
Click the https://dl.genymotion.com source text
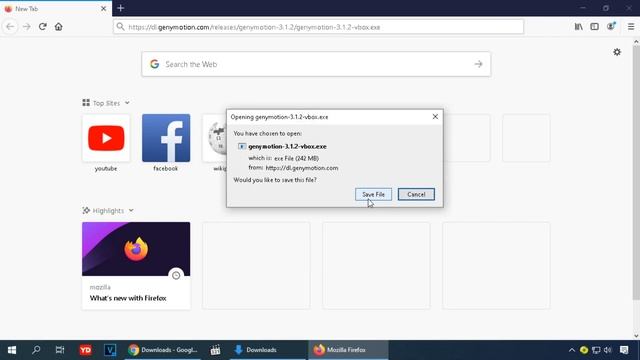(x=302, y=168)
